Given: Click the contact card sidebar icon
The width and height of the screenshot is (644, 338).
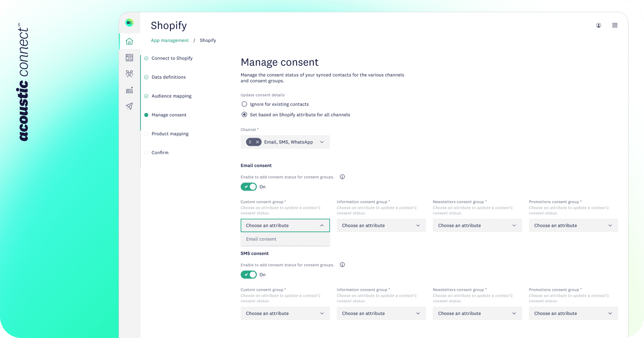Looking at the screenshot, I should pyautogui.click(x=130, y=90).
